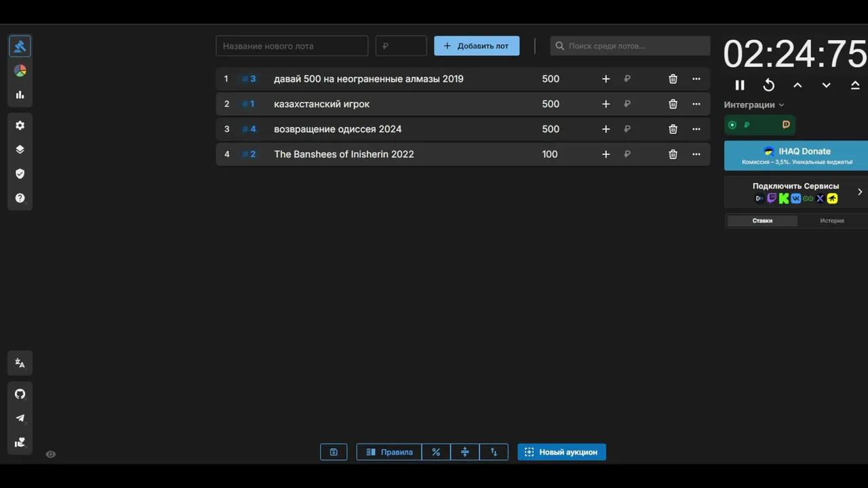This screenshot has height=488, width=868.
Task: Open more options for казахстанский игрок lot
Action: [x=696, y=104]
